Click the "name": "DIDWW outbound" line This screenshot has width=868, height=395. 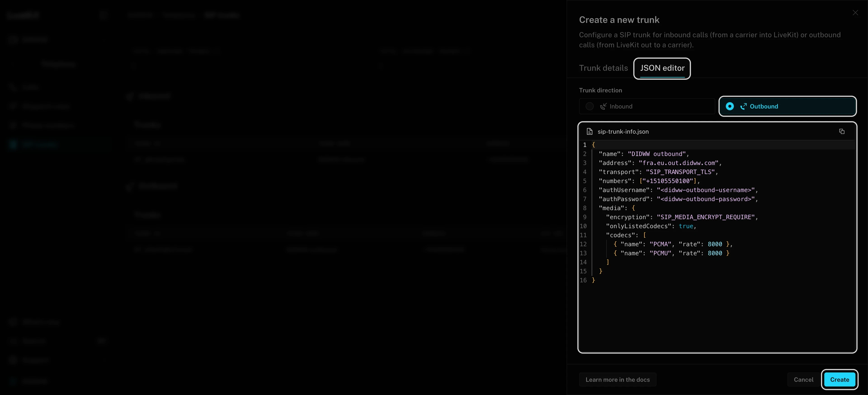[x=644, y=154]
